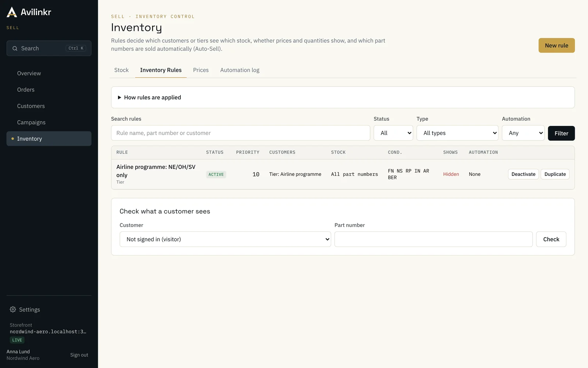
Task: Click the ACTIVE status badge
Action: [x=216, y=174]
